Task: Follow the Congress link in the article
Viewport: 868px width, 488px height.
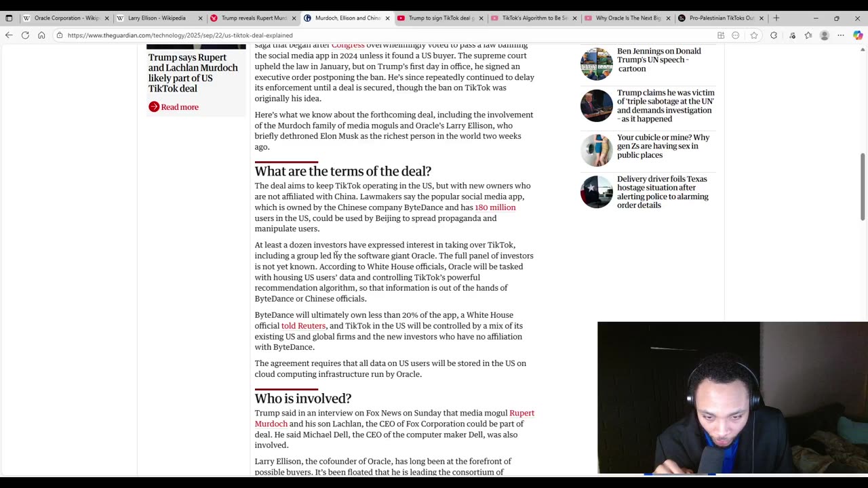Action: tap(348, 45)
